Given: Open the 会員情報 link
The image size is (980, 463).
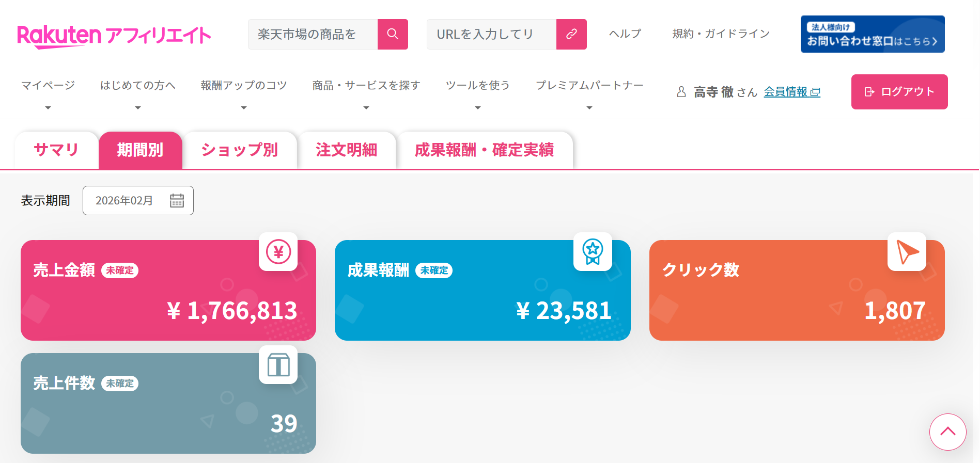Looking at the screenshot, I should coord(786,92).
